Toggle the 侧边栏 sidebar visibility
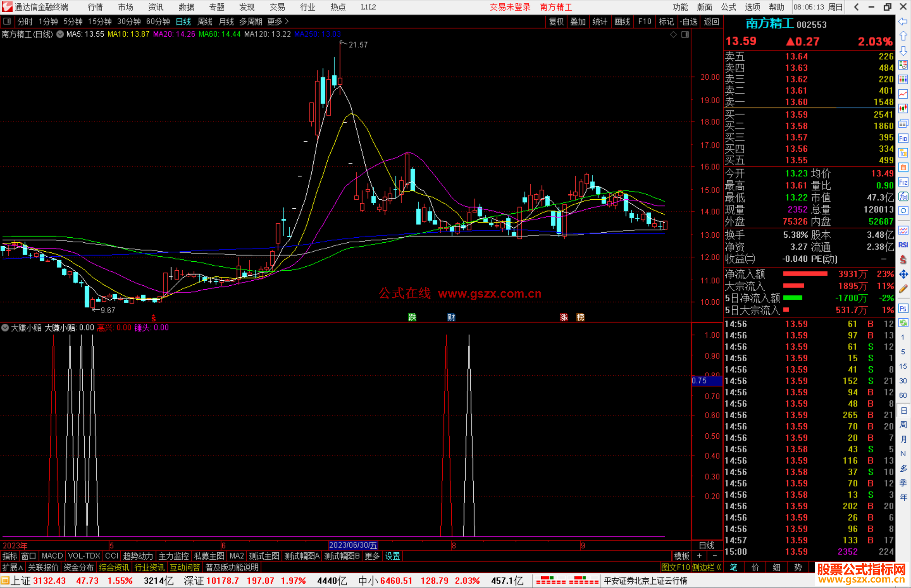Image resolution: width=911 pixels, height=588 pixels. tap(706, 567)
